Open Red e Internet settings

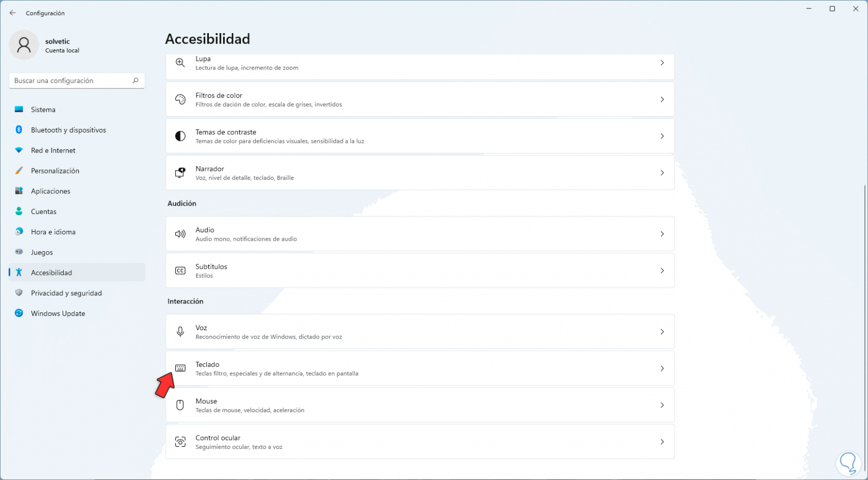77,150
